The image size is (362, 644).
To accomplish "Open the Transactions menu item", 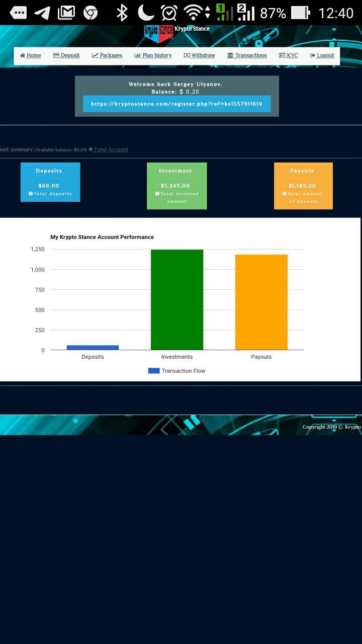I will (x=247, y=55).
